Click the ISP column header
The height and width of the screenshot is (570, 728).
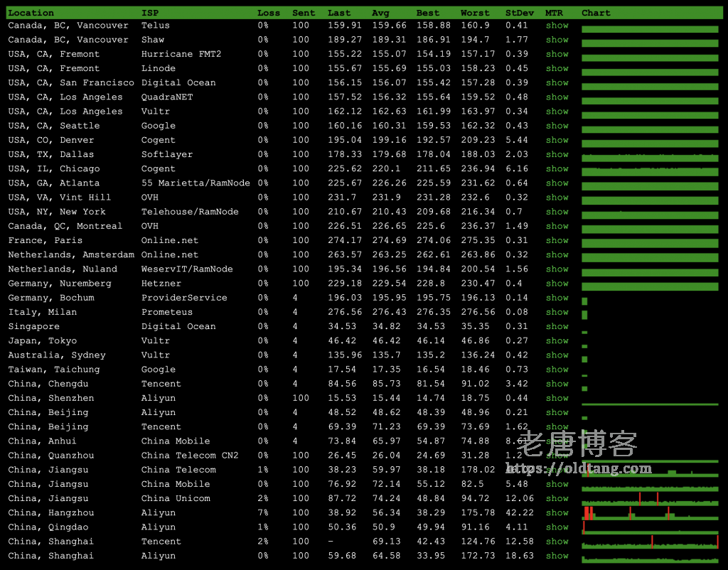(x=150, y=13)
